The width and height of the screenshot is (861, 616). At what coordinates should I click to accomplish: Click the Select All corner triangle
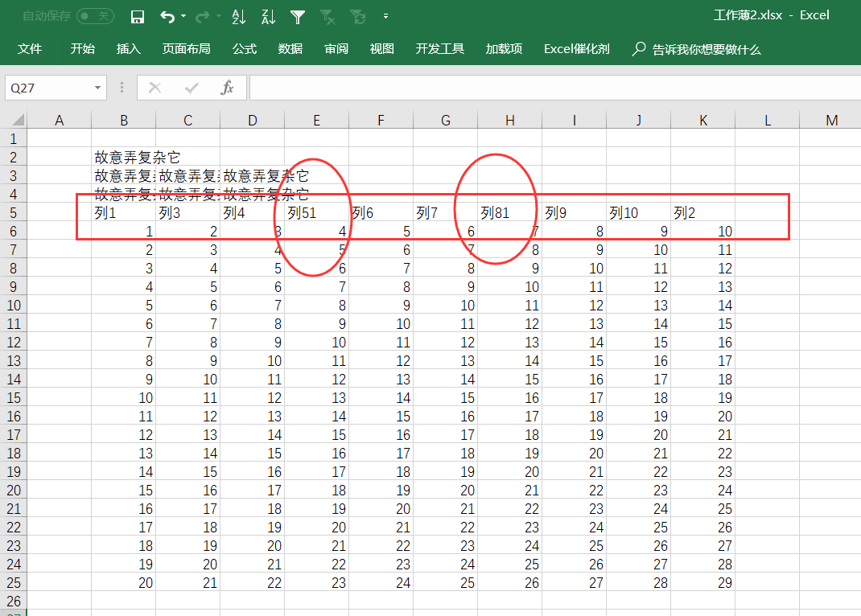[x=19, y=120]
